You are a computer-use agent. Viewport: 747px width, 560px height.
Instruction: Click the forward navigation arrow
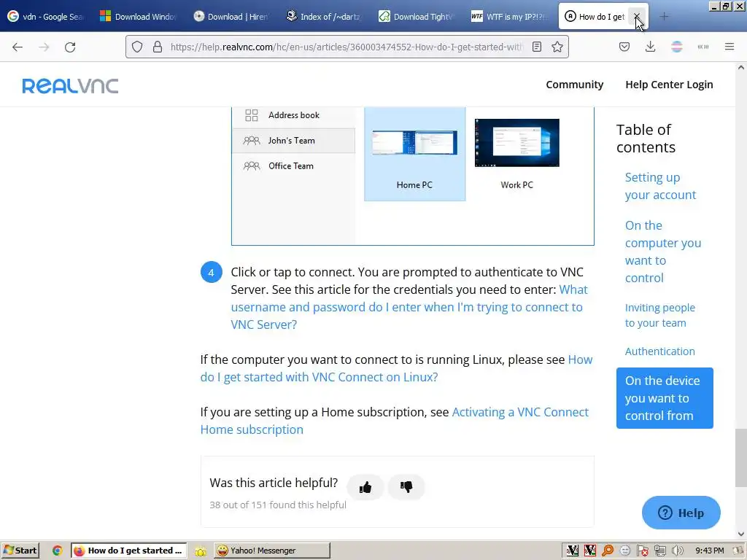coord(44,47)
